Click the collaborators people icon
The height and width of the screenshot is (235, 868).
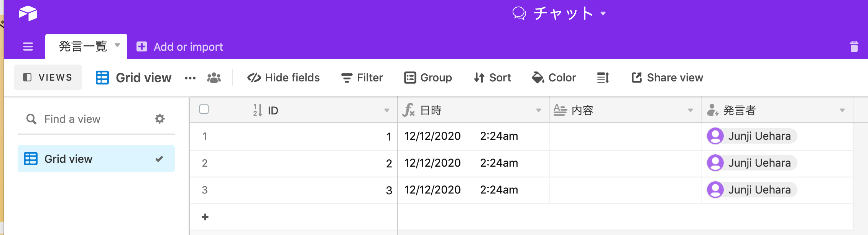pos(214,78)
